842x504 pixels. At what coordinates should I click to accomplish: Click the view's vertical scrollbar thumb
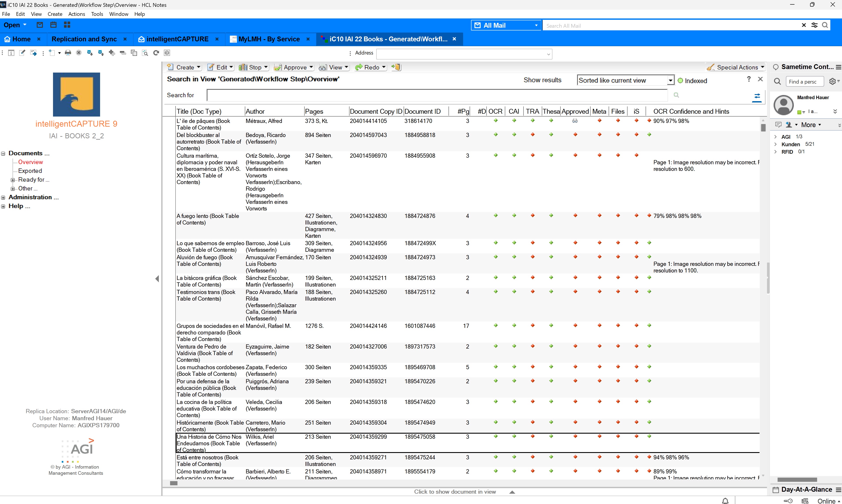[x=763, y=128]
